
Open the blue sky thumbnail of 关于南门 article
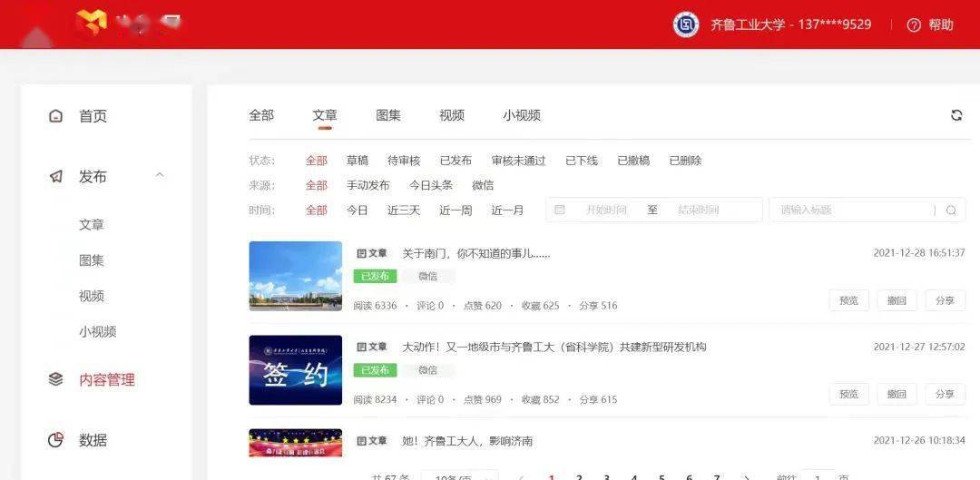tap(296, 276)
